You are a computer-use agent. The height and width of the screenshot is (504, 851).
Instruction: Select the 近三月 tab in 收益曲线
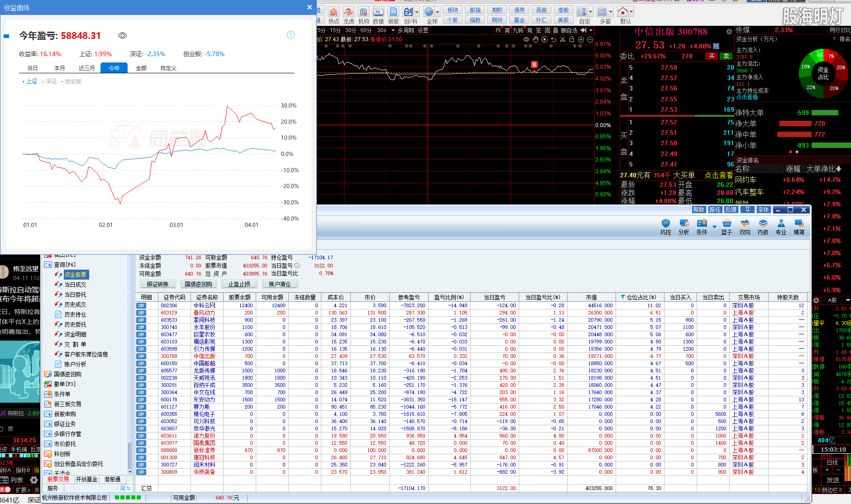(87, 68)
